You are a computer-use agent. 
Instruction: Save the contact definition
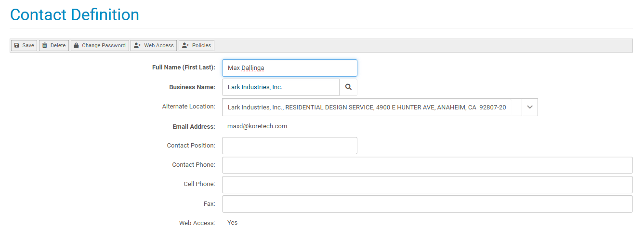coord(24,45)
